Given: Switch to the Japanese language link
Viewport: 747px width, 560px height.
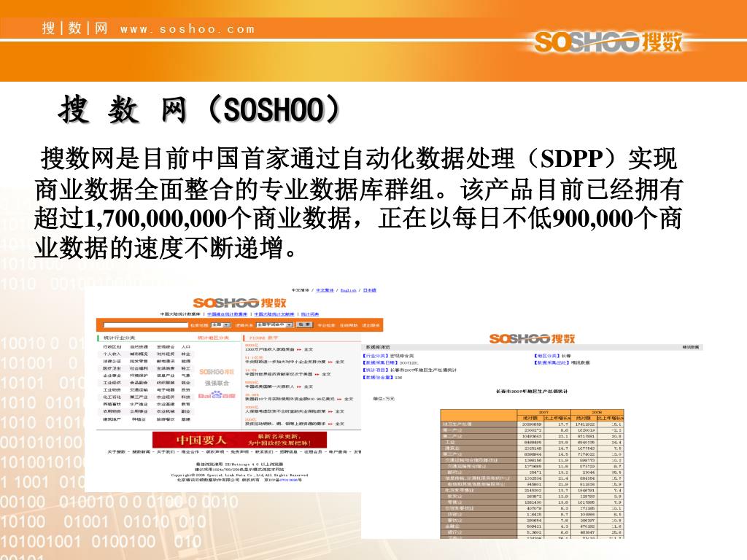Looking at the screenshot, I should (370, 290).
